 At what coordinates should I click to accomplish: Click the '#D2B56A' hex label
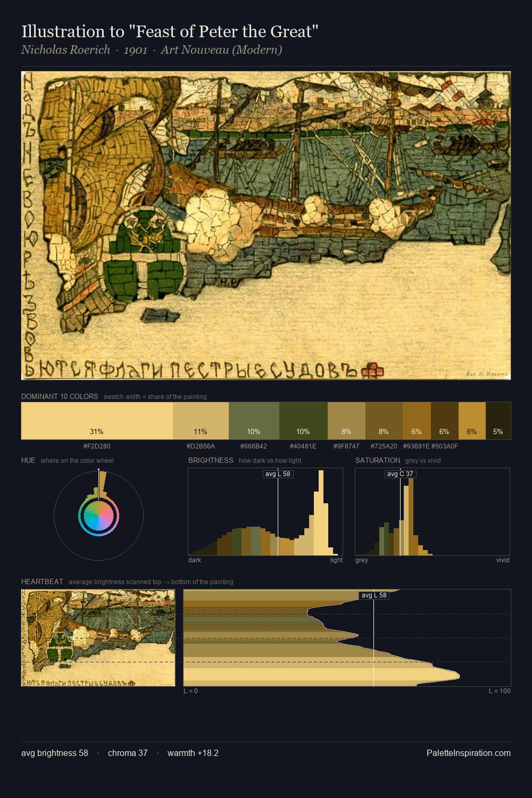tap(201, 446)
